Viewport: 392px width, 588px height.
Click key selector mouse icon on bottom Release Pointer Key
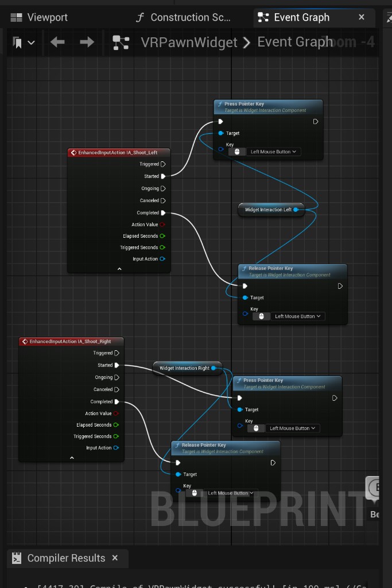(194, 493)
